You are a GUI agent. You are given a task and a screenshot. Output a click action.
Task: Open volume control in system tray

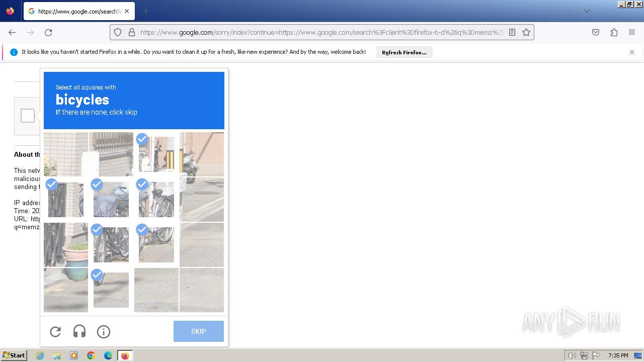572,355
